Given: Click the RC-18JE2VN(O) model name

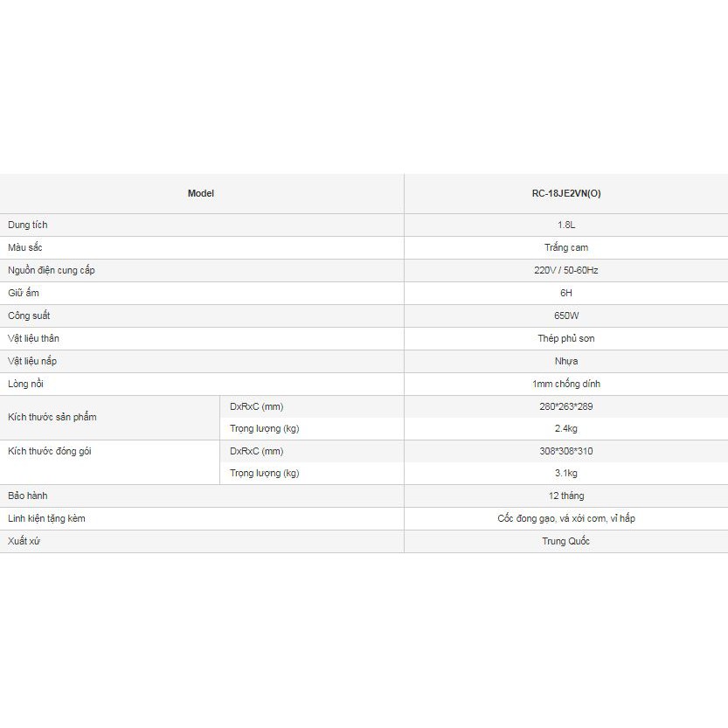Looking at the screenshot, I should point(565,194).
